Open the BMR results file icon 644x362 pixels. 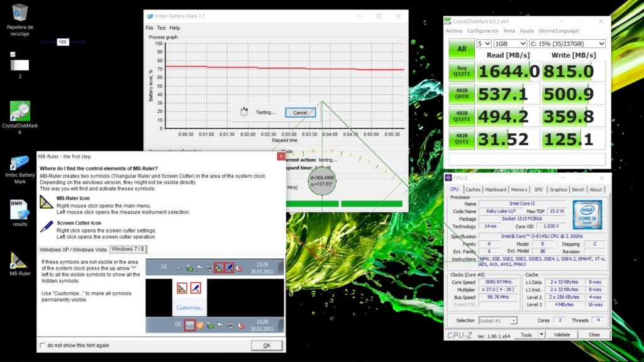click(19, 213)
